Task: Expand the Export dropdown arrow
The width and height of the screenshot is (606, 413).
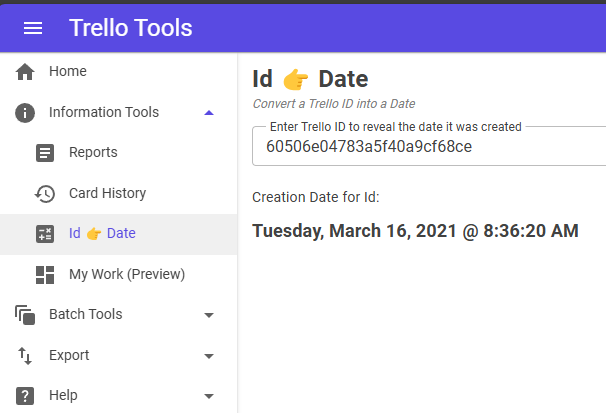Action: tap(208, 356)
